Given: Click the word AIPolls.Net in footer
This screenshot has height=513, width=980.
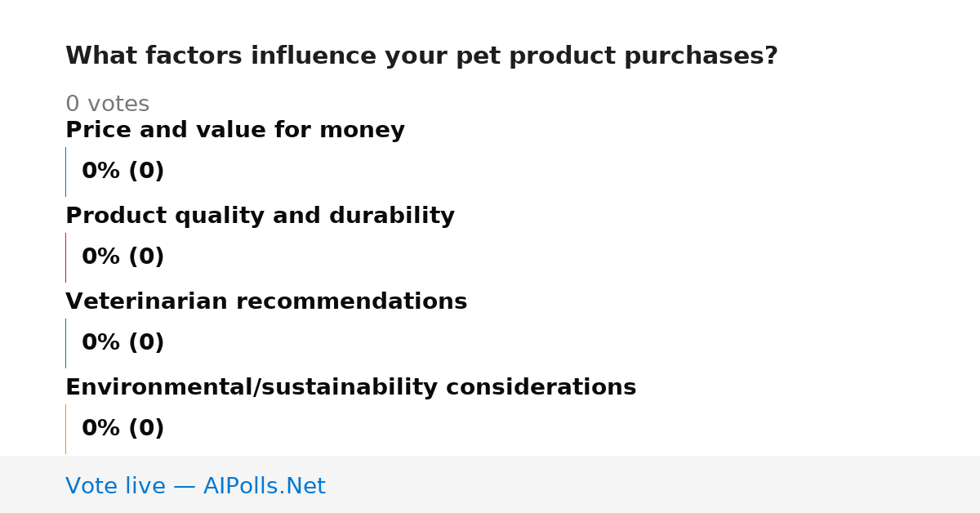Looking at the screenshot, I should click(264, 486).
